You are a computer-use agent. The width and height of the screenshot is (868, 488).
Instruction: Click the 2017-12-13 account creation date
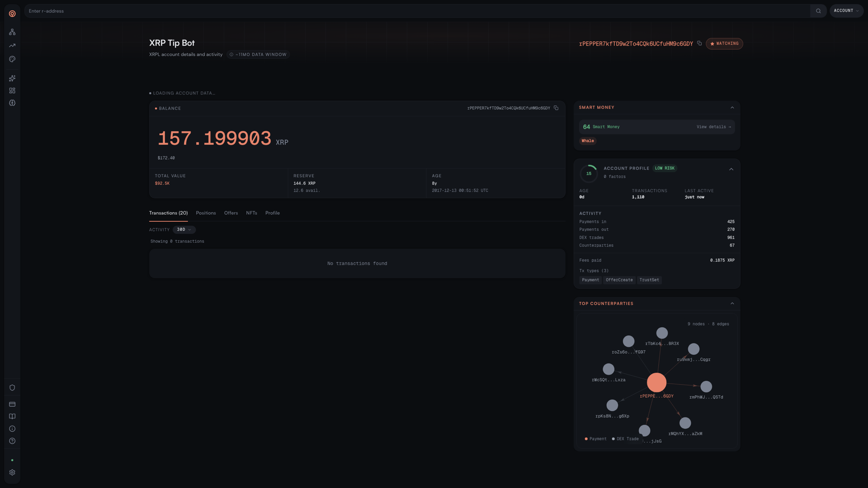460,191
